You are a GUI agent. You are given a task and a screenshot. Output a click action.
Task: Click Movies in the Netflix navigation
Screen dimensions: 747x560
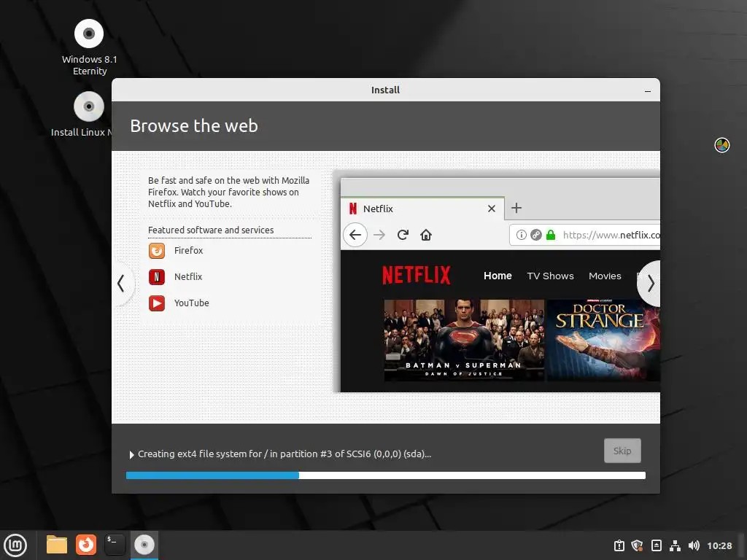[x=605, y=276]
